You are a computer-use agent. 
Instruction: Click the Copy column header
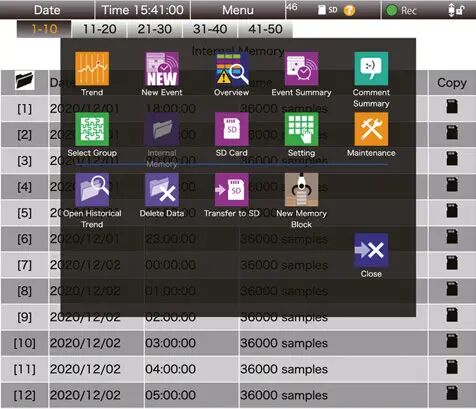pyautogui.click(x=452, y=82)
